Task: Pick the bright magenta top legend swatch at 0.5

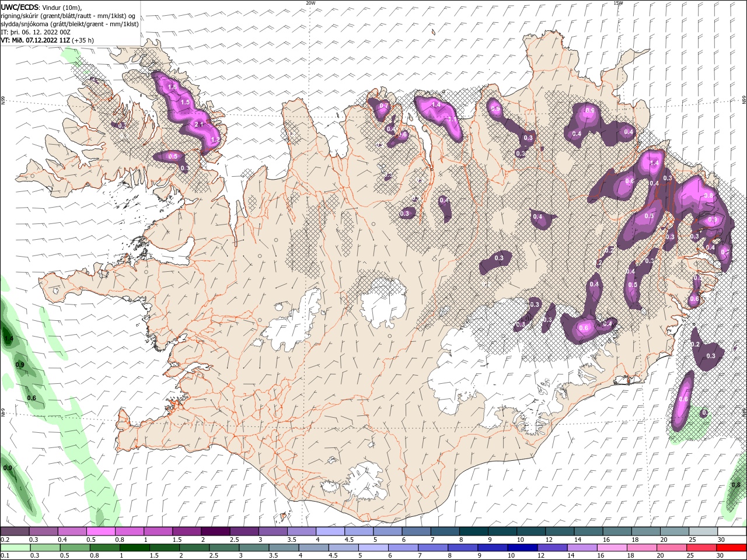Action: (x=100, y=531)
